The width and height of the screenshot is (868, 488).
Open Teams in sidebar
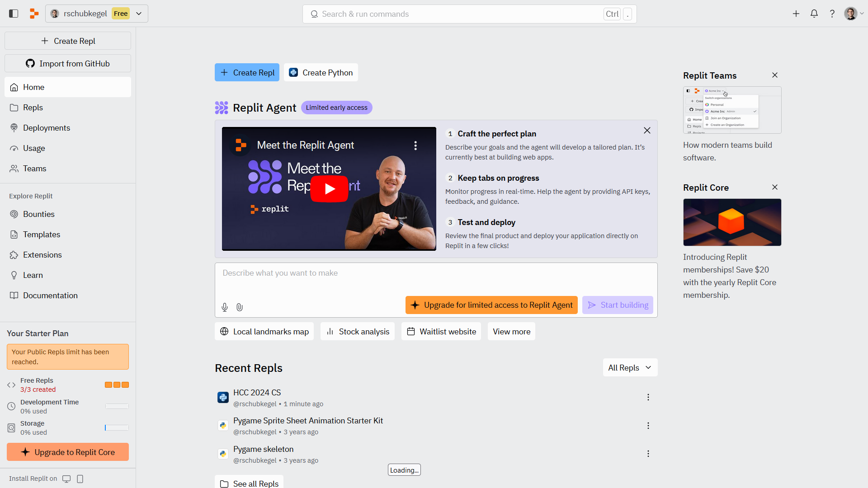pos(68,169)
